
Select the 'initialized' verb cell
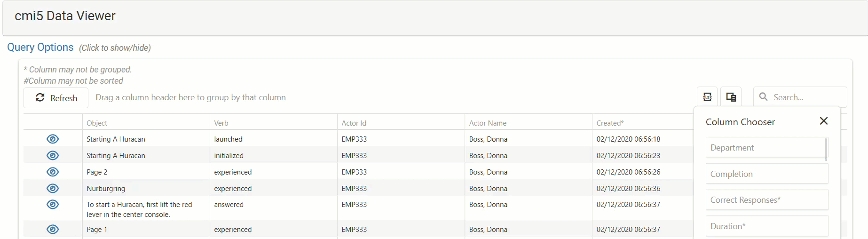click(x=273, y=155)
